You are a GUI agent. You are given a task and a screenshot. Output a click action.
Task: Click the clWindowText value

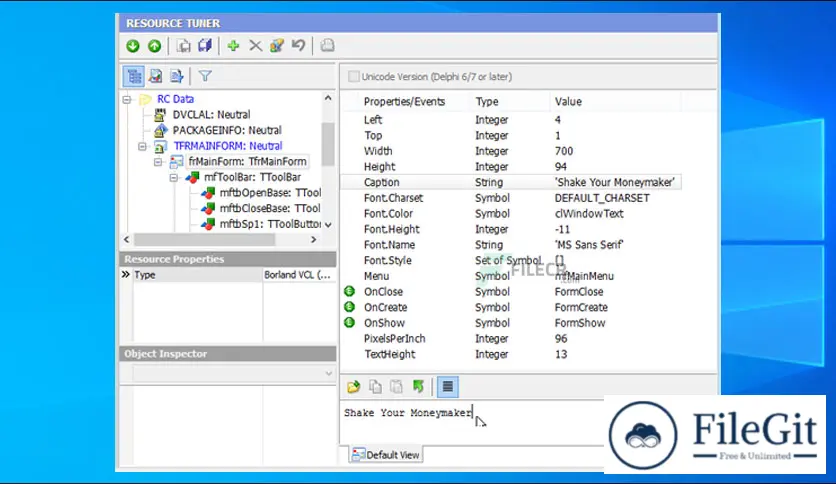click(589, 214)
